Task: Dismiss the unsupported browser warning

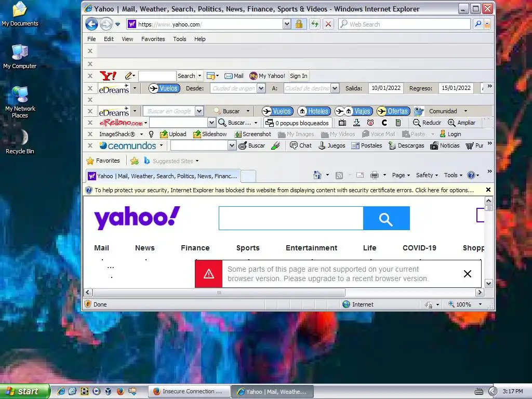Action: click(x=468, y=274)
